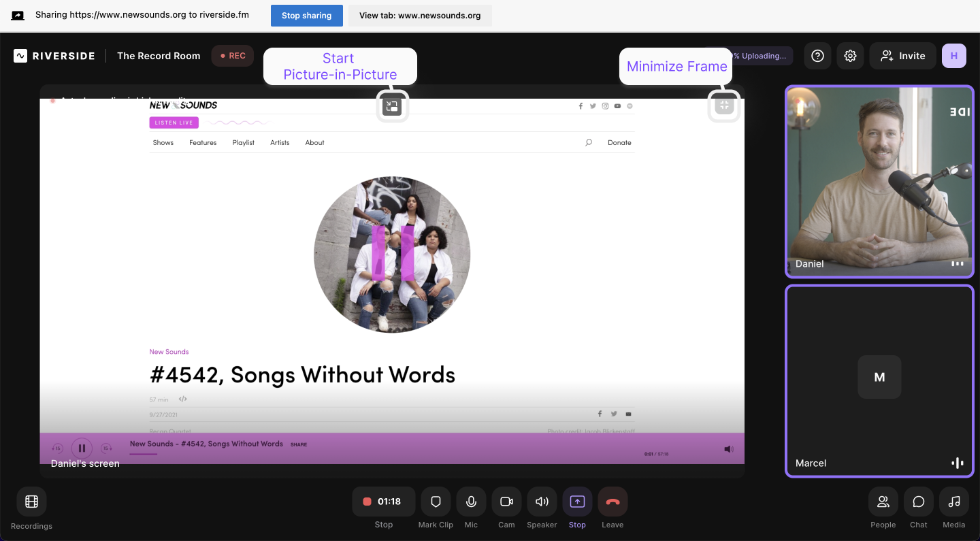Start Picture-in-Picture via the frame icon
The width and height of the screenshot is (980, 541).
coord(392,106)
